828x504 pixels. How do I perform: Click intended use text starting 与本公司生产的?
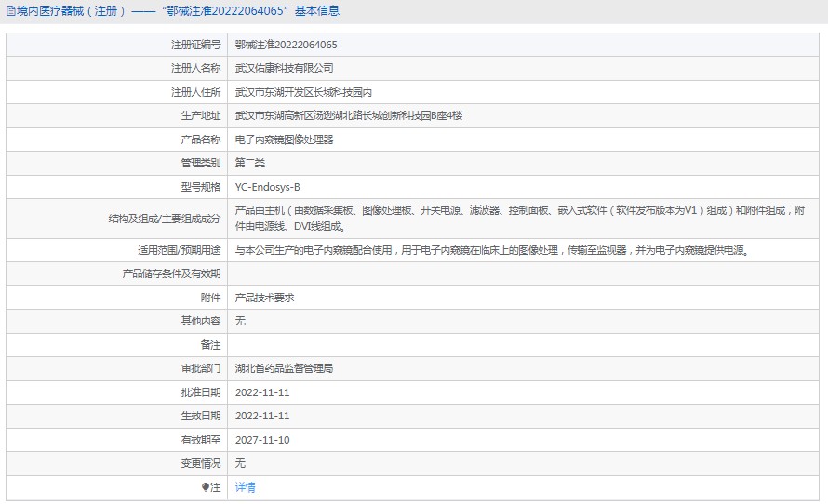[492, 250]
